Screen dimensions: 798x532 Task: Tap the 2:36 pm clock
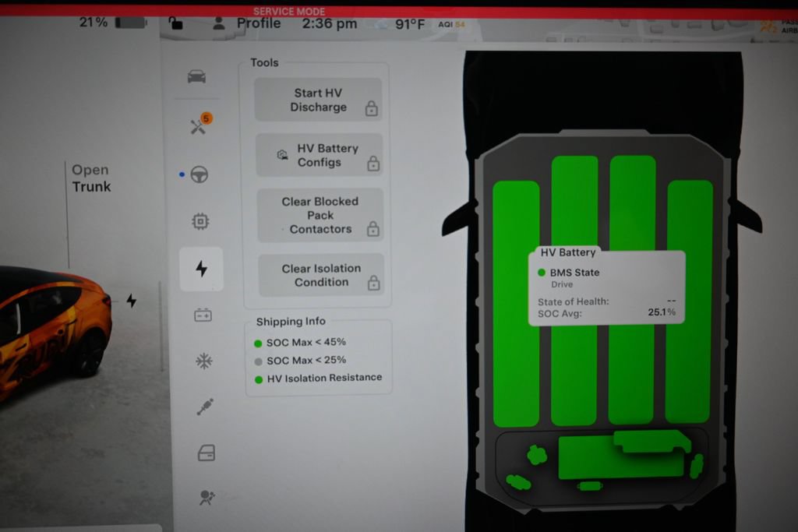pyautogui.click(x=330, y=23)
